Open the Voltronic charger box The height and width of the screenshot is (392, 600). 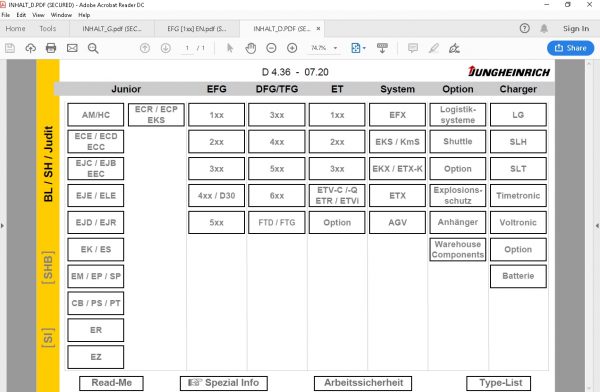click(518, 222)
